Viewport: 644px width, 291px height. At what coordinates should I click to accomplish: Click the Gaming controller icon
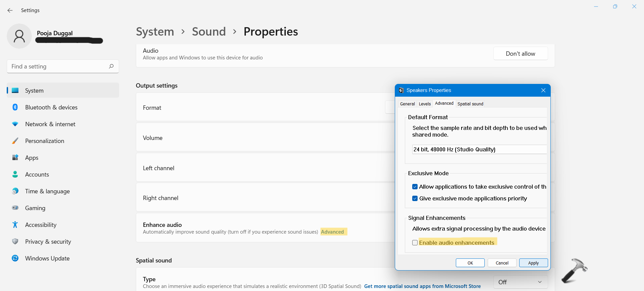tap(15, 208)
